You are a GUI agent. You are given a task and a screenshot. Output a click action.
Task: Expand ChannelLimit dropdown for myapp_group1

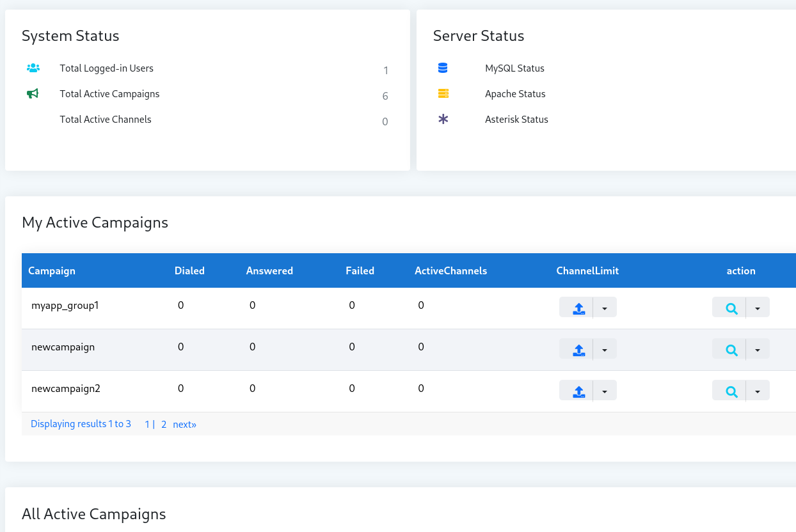pyautogui.click(x=605, y=308)
